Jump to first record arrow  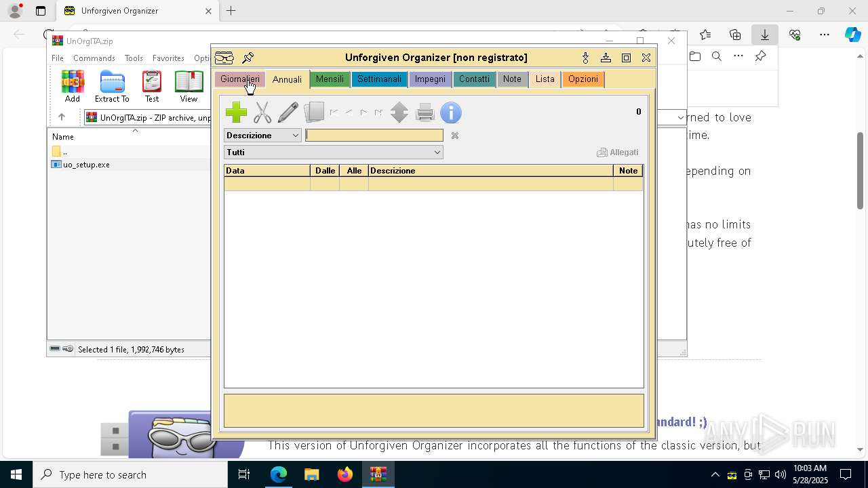click(x=334, y=113)
